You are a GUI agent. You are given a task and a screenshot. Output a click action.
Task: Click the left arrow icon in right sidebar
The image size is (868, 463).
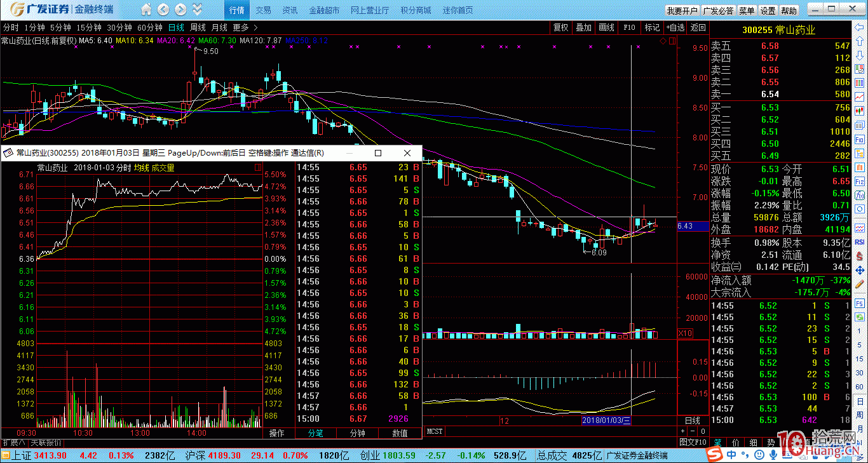pyautogui.click(x=859, y=27)
